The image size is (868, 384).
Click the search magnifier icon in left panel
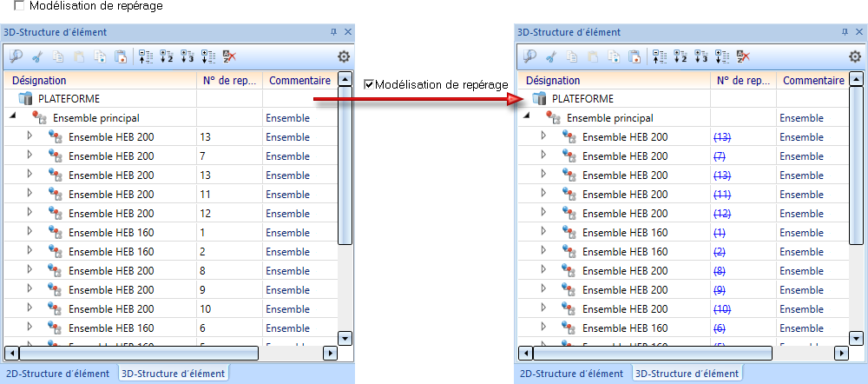click(17, 56)
